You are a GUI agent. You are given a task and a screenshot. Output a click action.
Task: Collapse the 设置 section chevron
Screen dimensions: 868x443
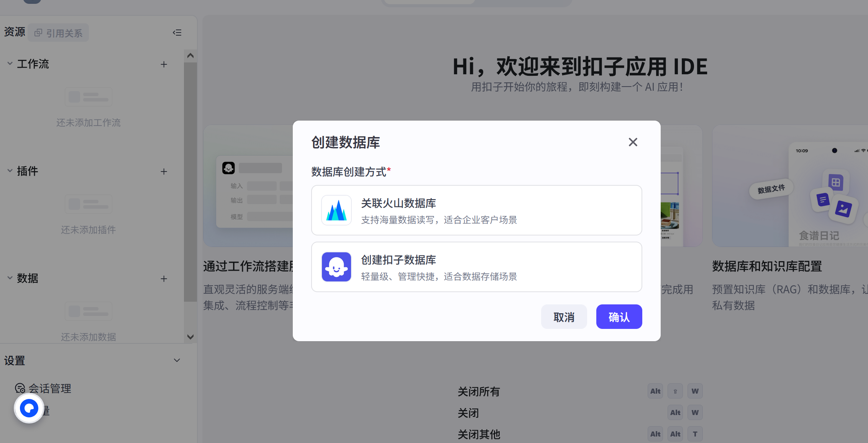point(177,360)
